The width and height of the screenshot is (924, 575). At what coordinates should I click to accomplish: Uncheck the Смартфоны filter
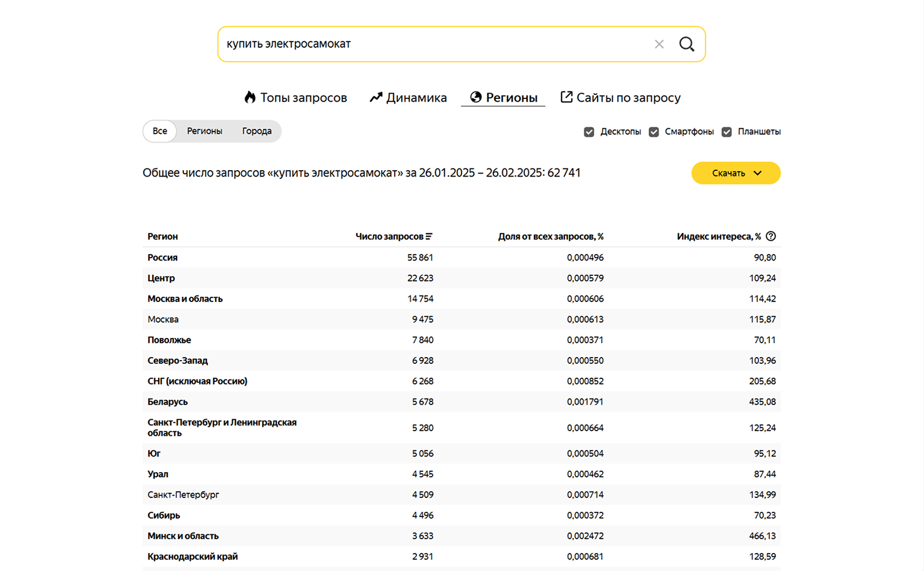pos(654,132)
